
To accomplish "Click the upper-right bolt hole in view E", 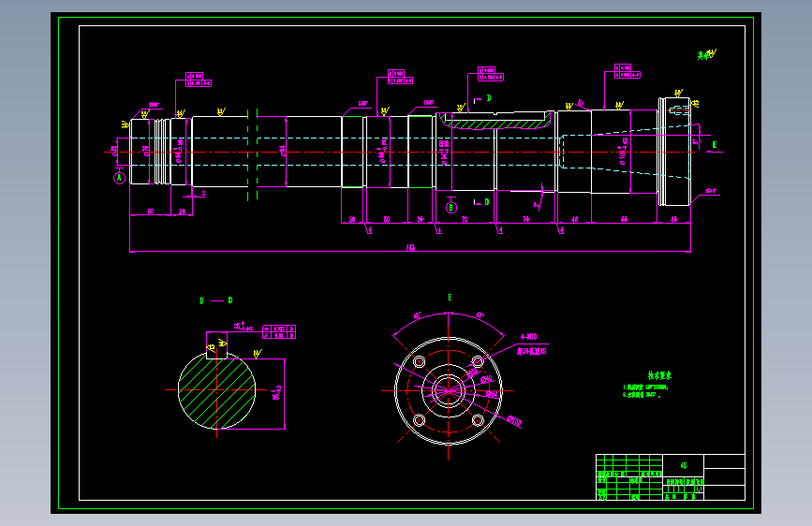I will click(x=478, y=361).
